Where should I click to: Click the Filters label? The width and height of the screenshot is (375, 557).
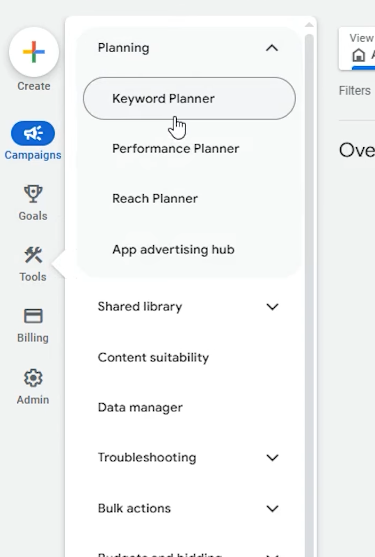pos(354,91)
